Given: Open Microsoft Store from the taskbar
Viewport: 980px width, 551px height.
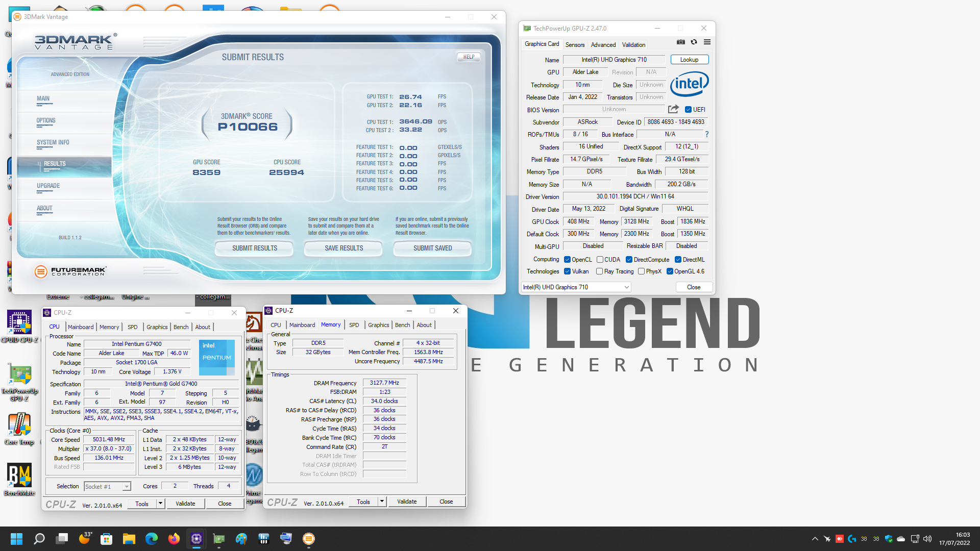Looking at the screenshot, I should [x=107, y=539].
